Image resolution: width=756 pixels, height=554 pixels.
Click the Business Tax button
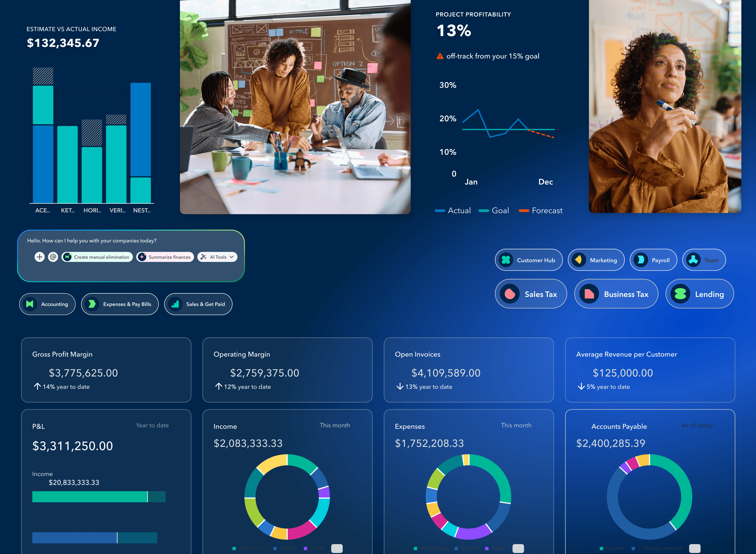point(616,294)
